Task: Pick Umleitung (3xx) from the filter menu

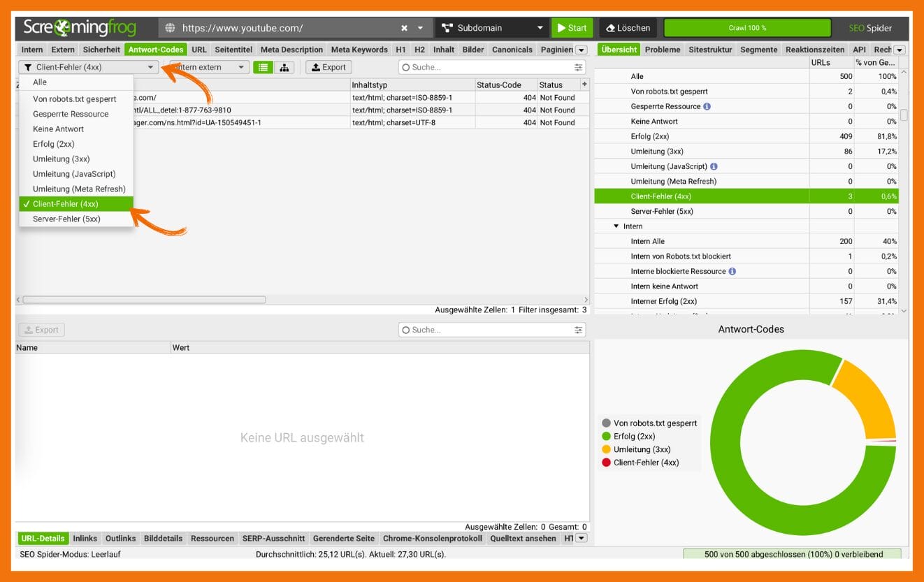Action: click(x=61, y=159)
